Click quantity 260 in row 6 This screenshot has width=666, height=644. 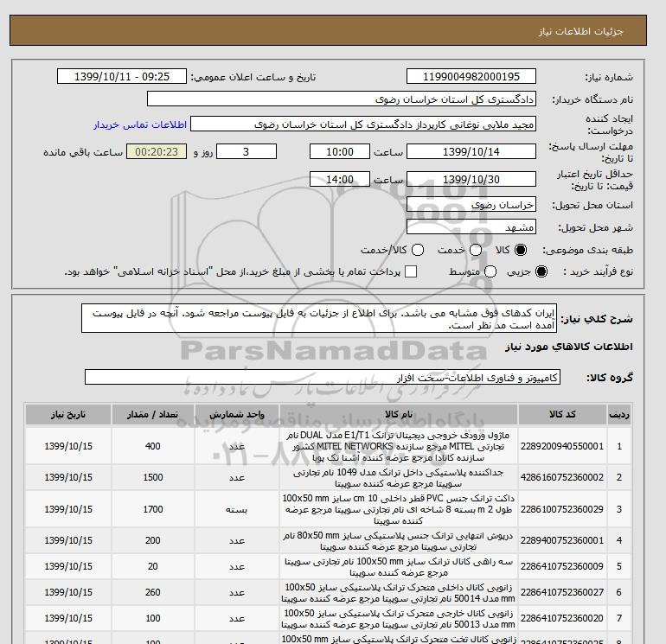pyautogui.click(x=153, y=592)
